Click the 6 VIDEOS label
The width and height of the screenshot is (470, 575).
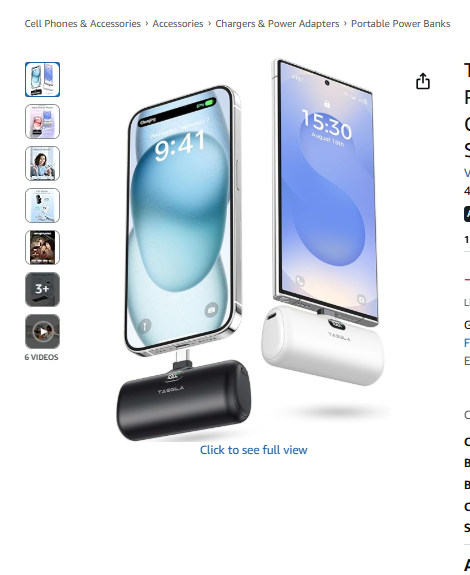coord(41,357)
